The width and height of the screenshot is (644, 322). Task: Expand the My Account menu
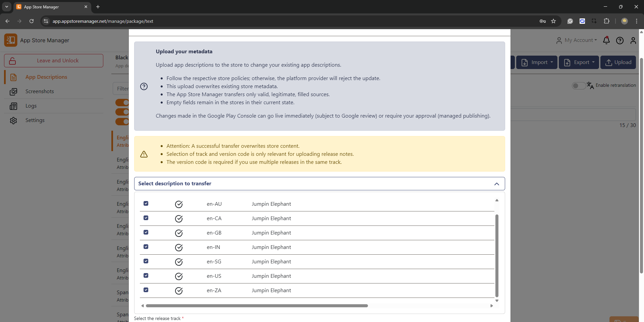click(x=577, y=40)
